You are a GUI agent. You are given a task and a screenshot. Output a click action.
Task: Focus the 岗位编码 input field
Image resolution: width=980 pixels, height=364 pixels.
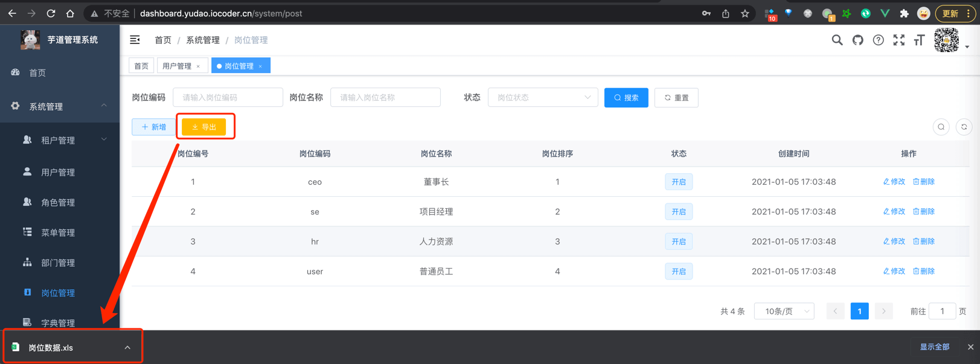[x=228, y=97]
